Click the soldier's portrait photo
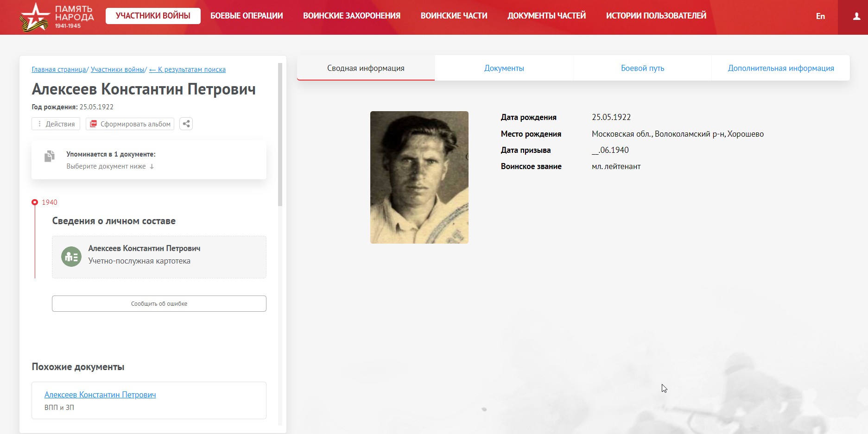The height and width of the screenshot is (434, 868). [x=419, y=177]
